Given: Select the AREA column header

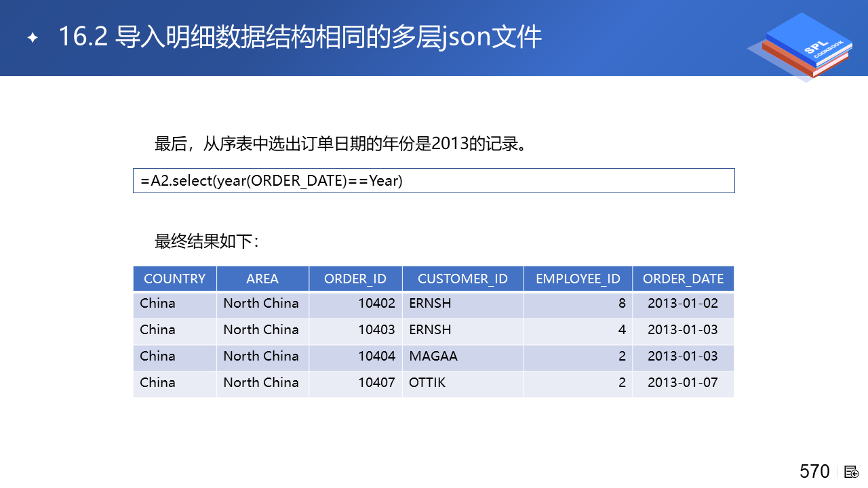Looking at the screenshot, I should coord(262,279).
